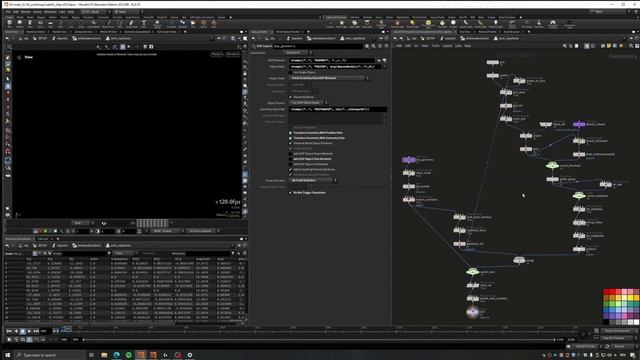Screen dimensions: 640x360
Task: Select the Box tool in Create shelf
Action: [x=9, y=24]
